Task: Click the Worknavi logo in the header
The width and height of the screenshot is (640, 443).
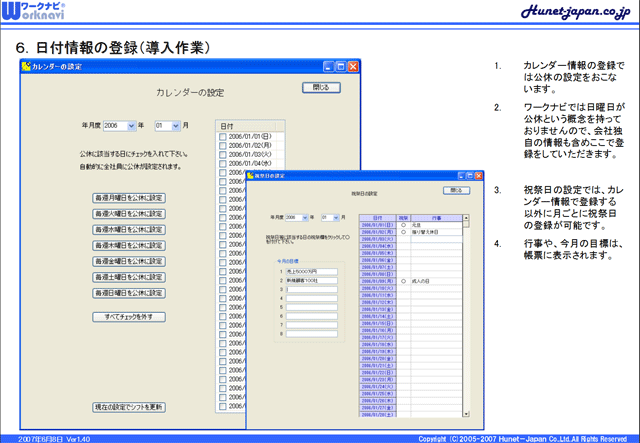Action: click(x=33, y=14)
